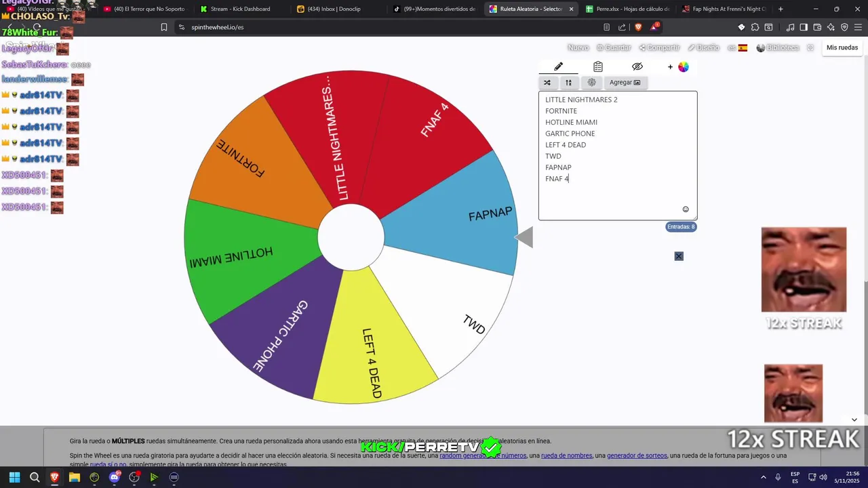Open the Biblioteca library
This screenshot has height=488, width=868.
(x=778, y=47)
